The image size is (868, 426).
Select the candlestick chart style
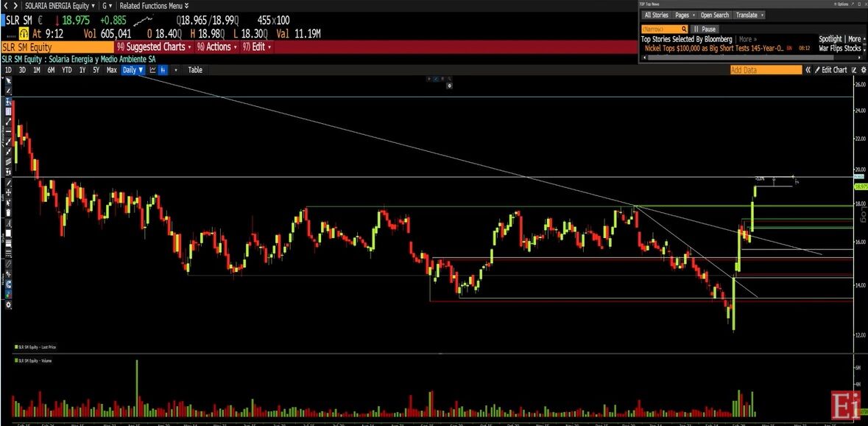[163, 70]
